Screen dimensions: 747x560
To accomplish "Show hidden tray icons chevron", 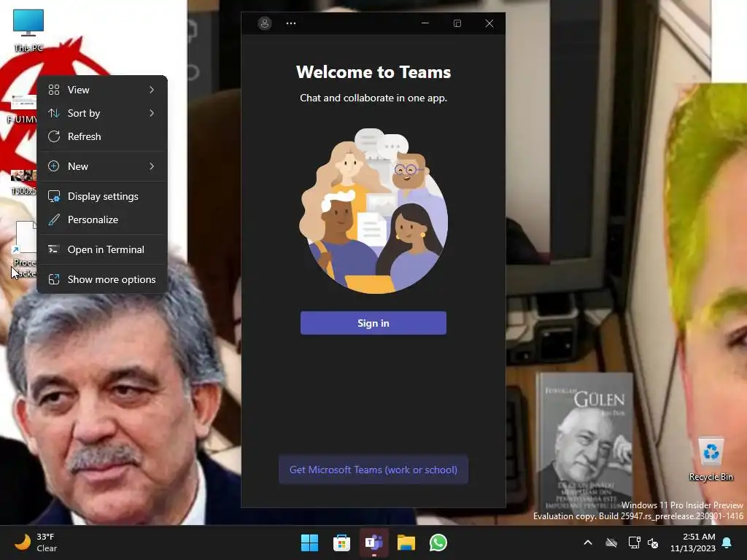I will click(588, 542).
